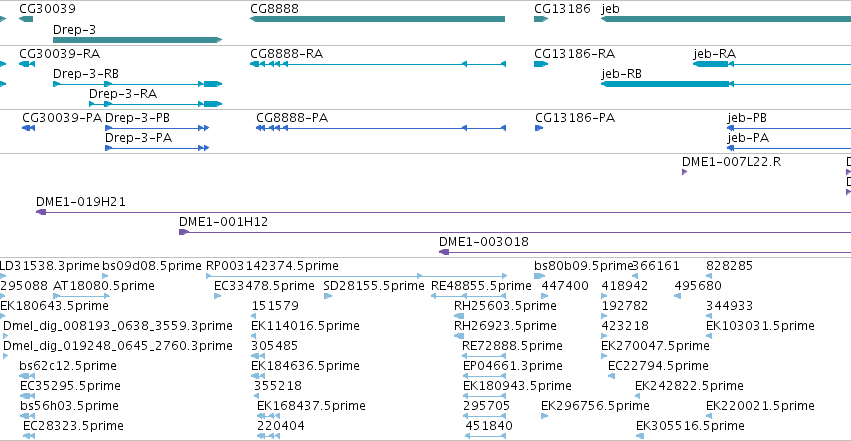
Task: Click the 220404 EST label
Action: 281,426
